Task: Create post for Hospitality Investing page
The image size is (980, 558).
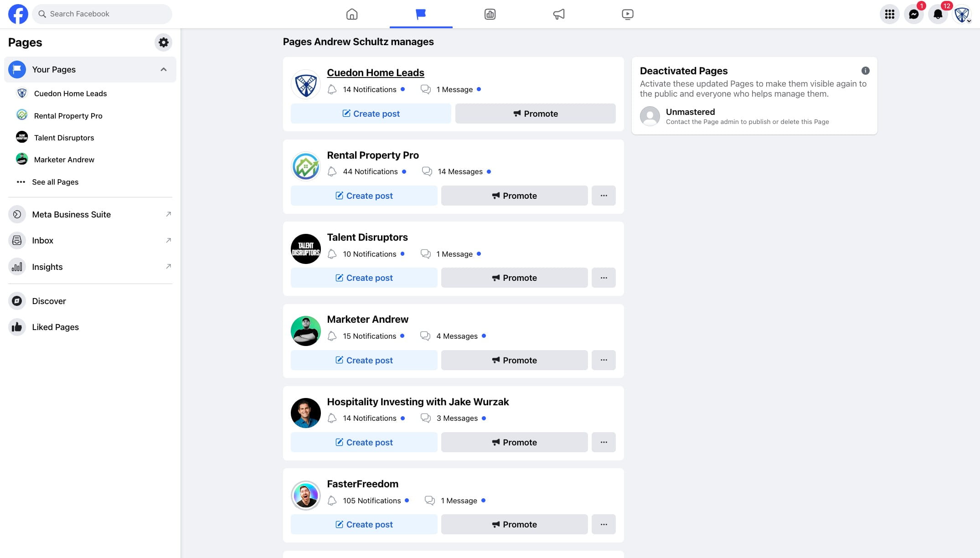Action: coord(364,442)
